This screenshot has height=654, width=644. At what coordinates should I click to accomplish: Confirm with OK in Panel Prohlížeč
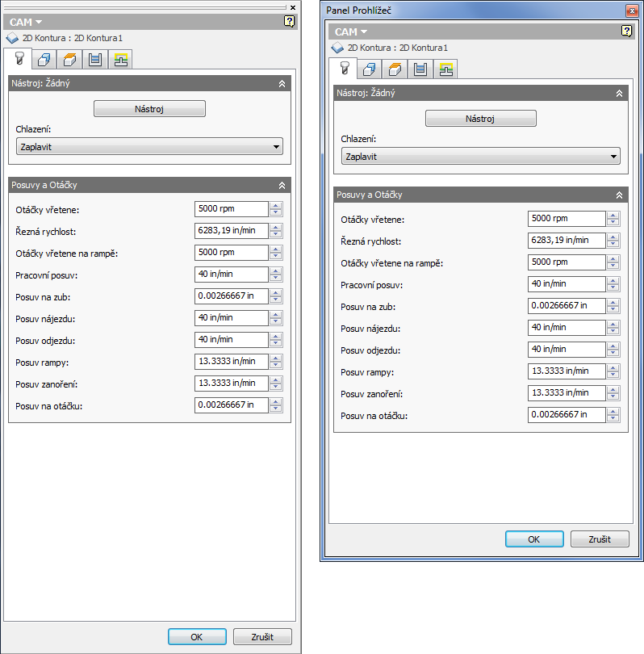(534, 539)
